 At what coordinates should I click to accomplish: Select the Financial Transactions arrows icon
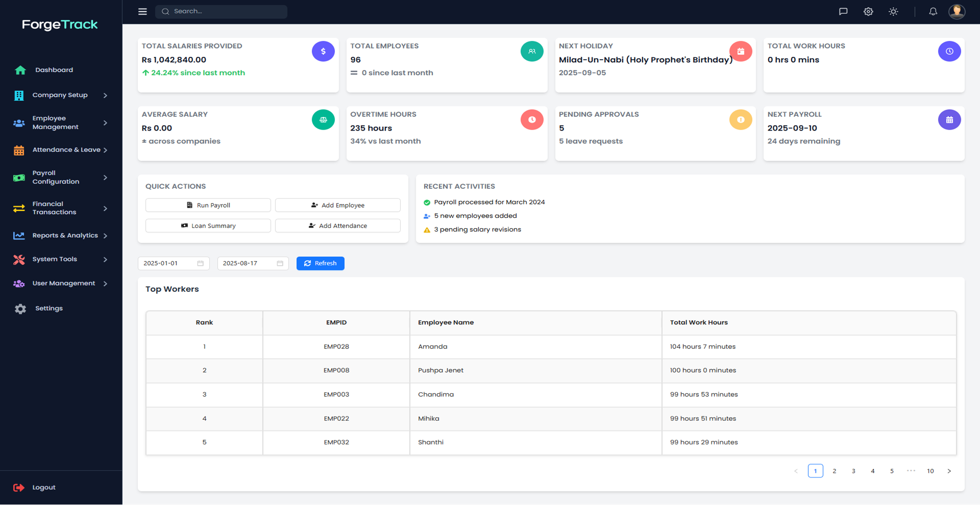(19, 209)
